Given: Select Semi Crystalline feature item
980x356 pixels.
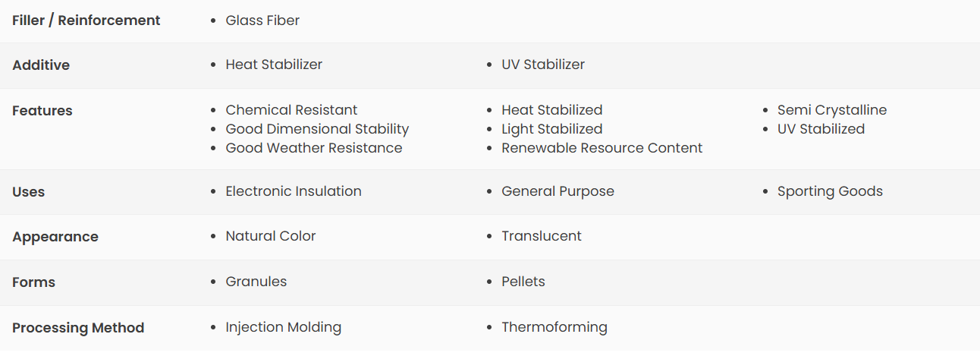Looking at the screenshot, I should (x=832, y=110).
